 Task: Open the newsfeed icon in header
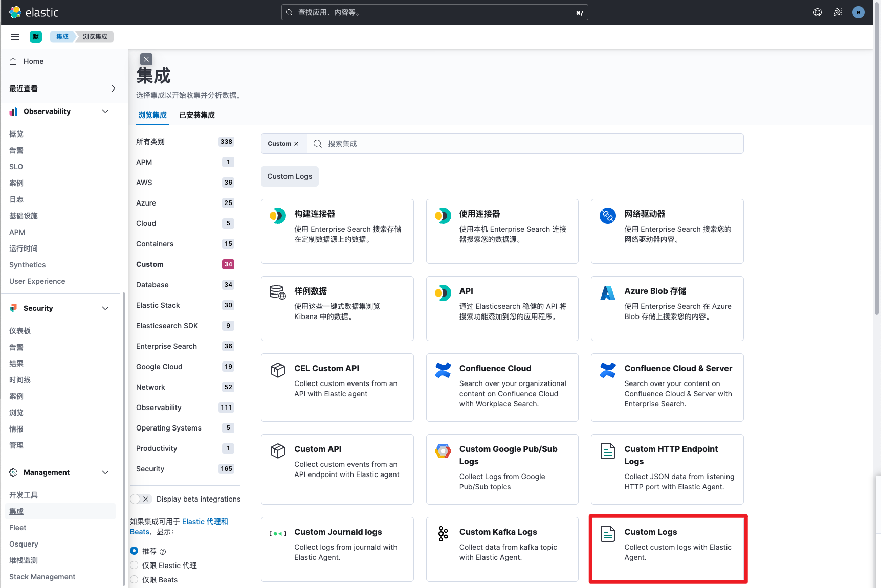coord(838,12)
